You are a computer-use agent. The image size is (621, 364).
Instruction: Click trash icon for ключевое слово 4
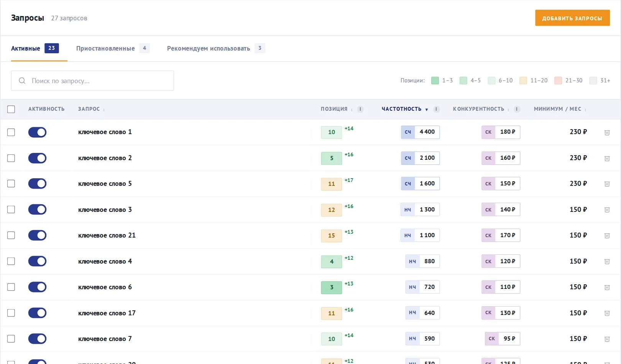tap(607, 262)
